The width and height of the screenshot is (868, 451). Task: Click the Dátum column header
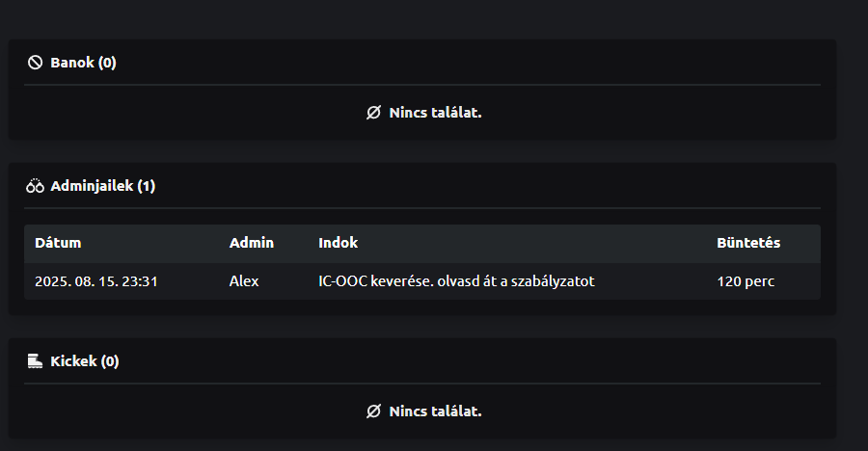pos(58,243)
